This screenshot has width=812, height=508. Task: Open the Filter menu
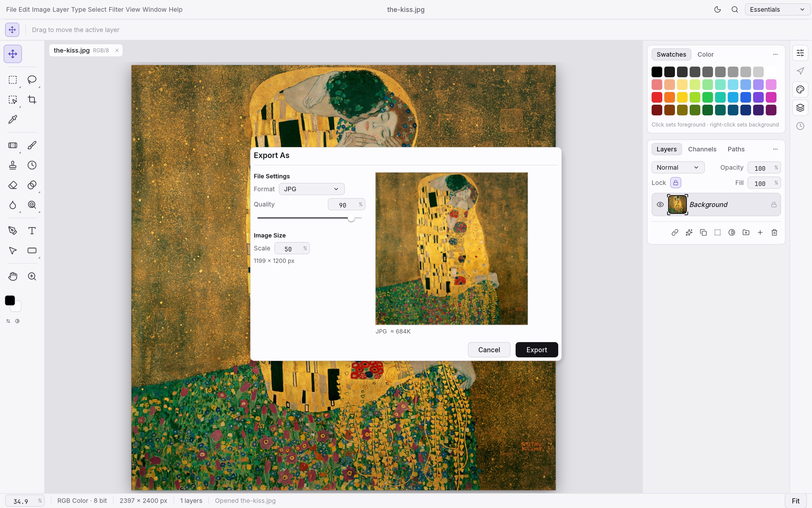(x=116, y=9)
